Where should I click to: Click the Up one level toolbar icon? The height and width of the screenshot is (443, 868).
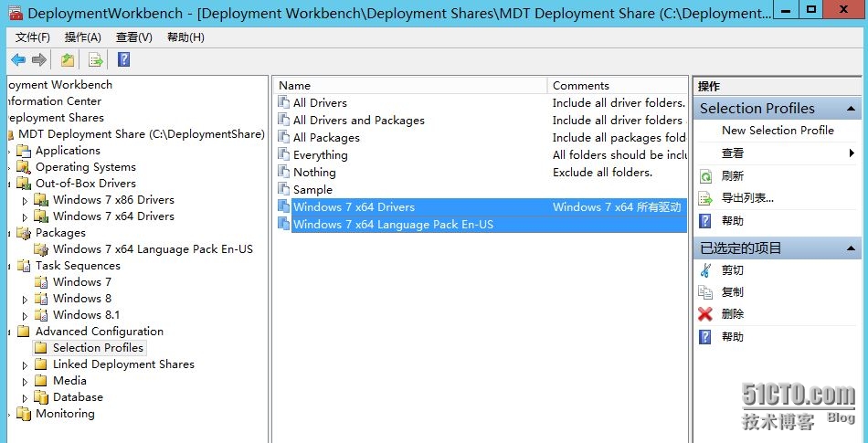click(x=67, y=59)
